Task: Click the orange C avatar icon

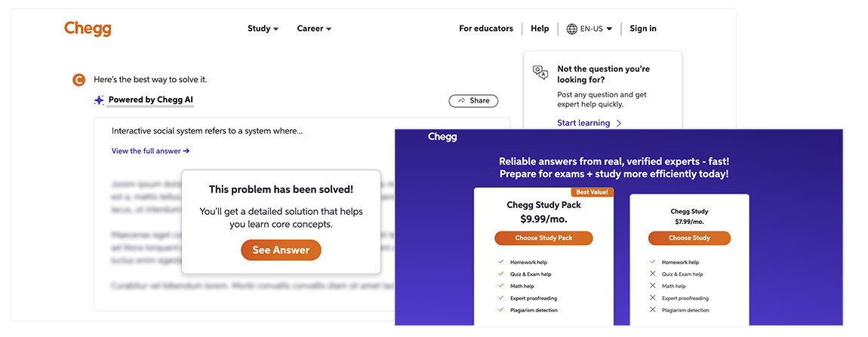Action: [x=79, y=80]
